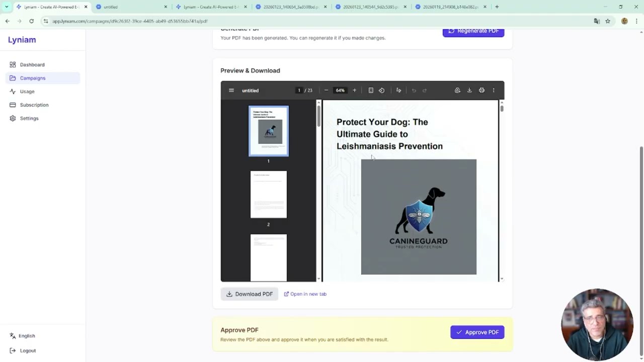Image resolution: width=644 pixels, height=362 pixels.
Task: Switch to the 20260123_140654 PDF tab
Action: point(291,7)
